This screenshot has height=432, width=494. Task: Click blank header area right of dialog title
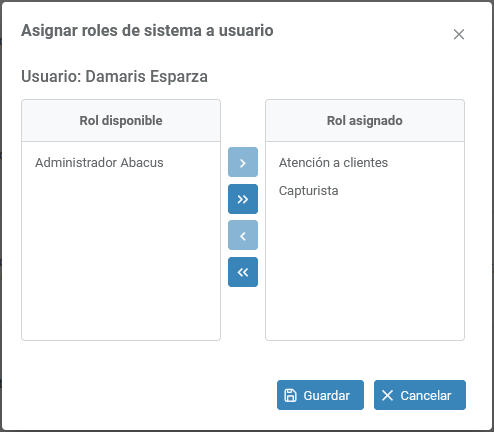point(360,32)
